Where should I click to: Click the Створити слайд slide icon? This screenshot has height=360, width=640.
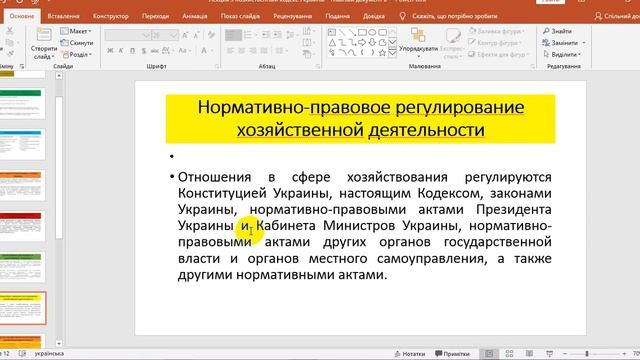click(44, 35)
